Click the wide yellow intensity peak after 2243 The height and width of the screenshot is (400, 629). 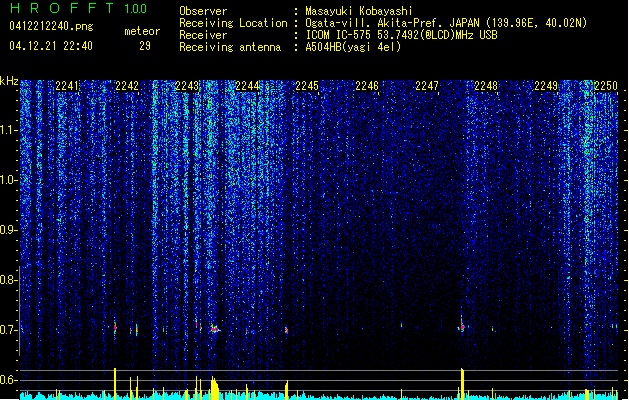tap(215, 388)
